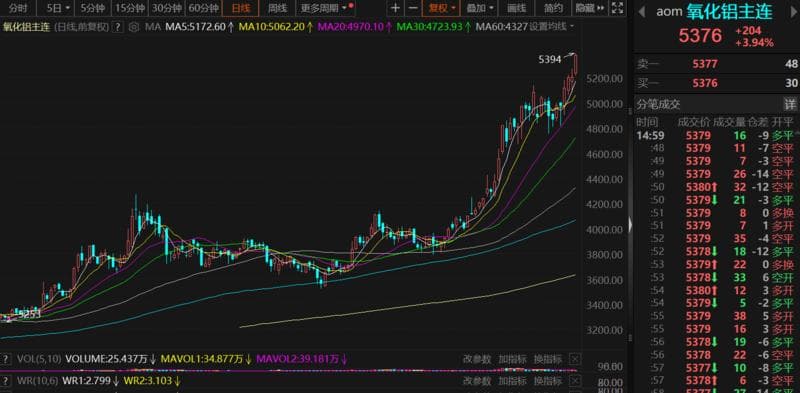Open tick trades detail 详 button

[x=790, y=105]
